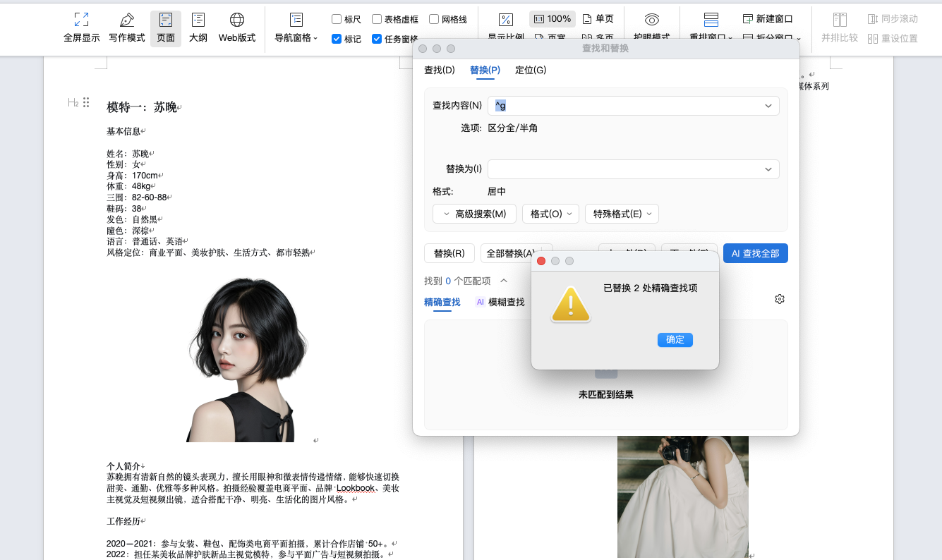942x560 pixels.
Task: Open writing mode (写作模式)
Action: pyautogui.click(x=127, y=28)
